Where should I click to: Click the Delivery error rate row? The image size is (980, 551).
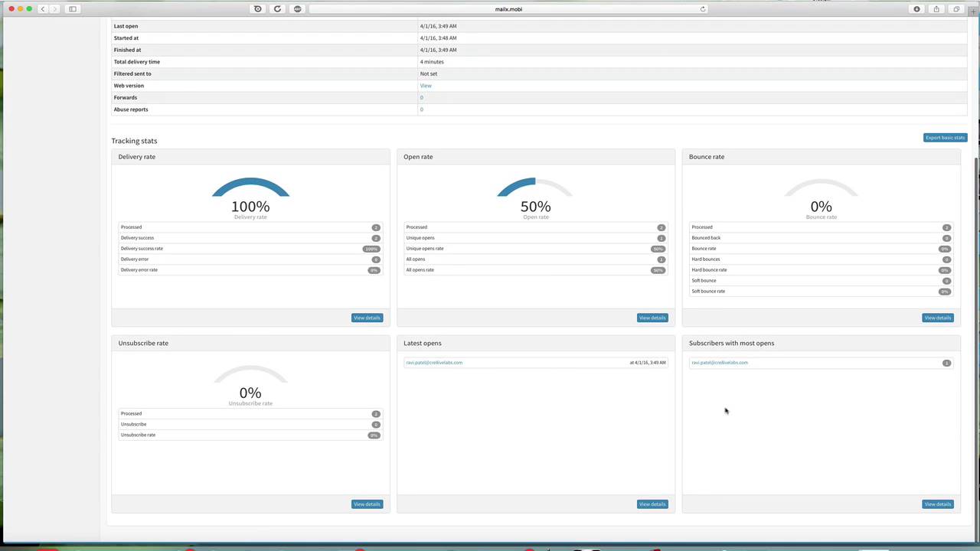click(x=250, y=270)
